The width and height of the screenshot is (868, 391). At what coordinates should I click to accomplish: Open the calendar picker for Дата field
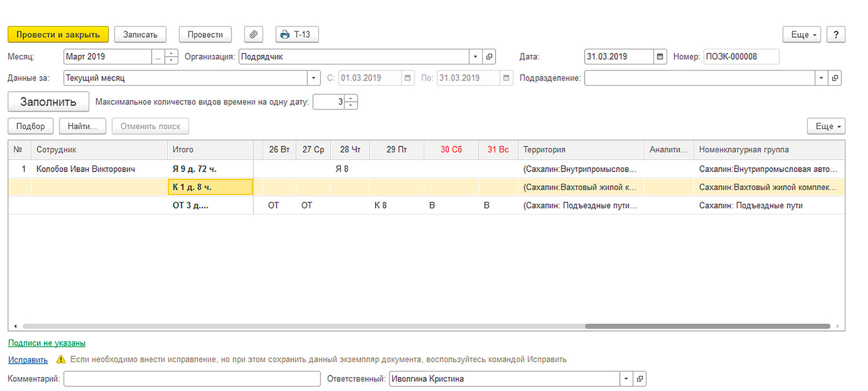click(x=660, y=57)
